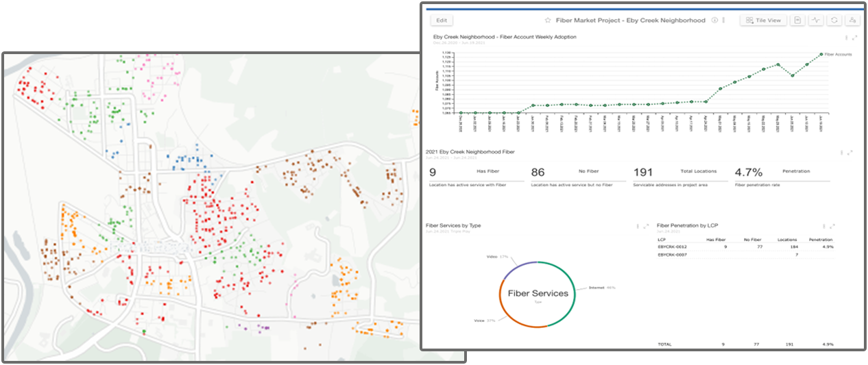The image size is (868, 365).
Task: Click the Fiber Account Weekly Adoption chart title
Action: (505, 37)
